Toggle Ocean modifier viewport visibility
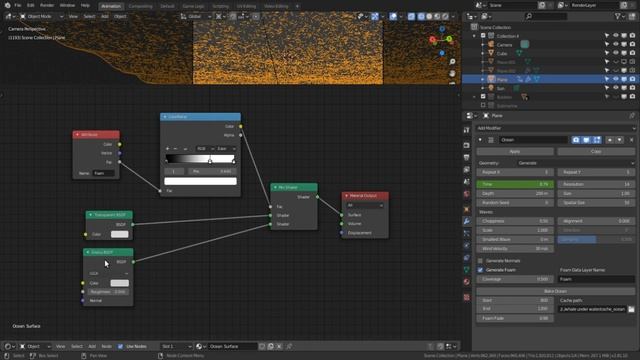The height and width of the screenshot is (360, 640). tap(586, 140)
